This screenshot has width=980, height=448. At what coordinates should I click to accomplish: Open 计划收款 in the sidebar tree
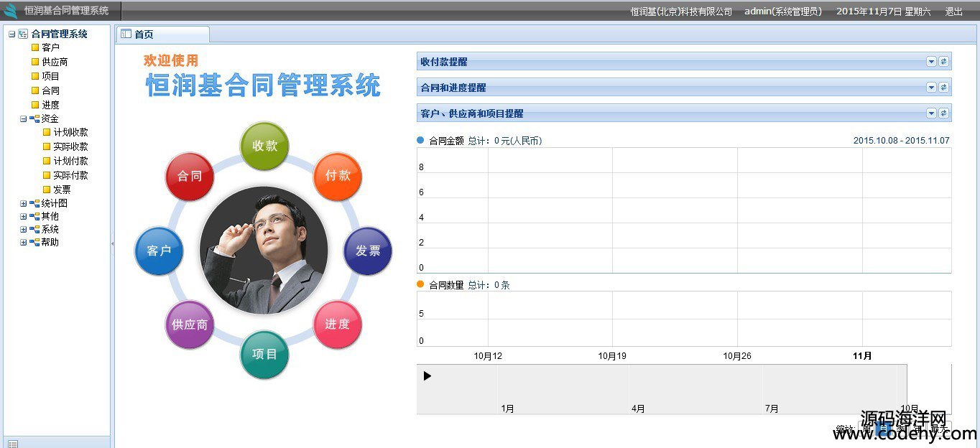(x=70, y=133)
